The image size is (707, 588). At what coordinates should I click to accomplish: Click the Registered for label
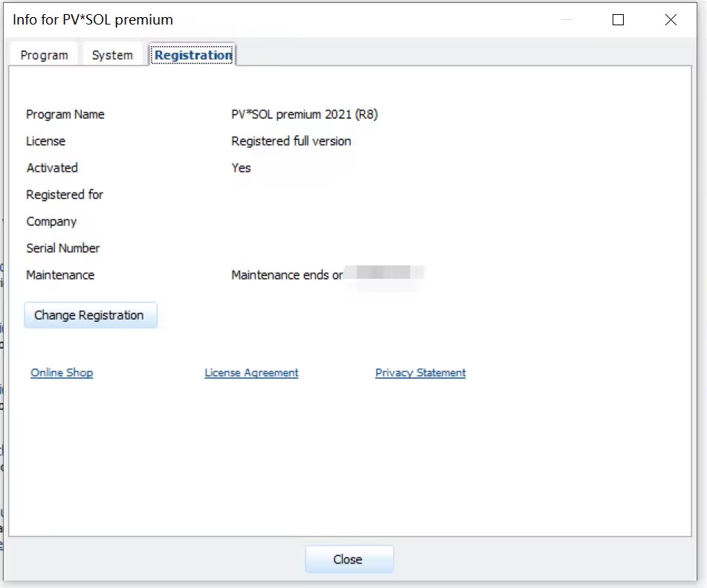(x=64, y=195)
